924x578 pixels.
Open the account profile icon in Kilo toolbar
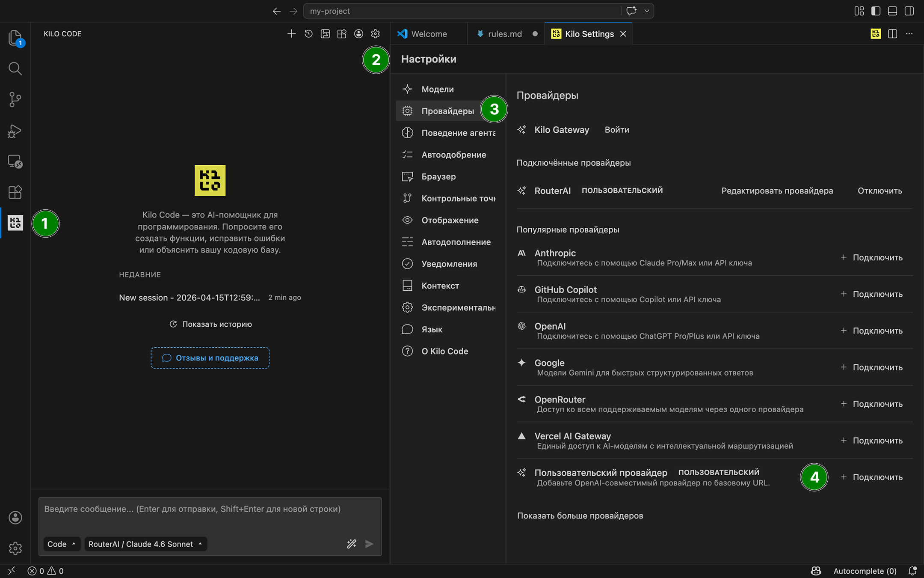[x=359, y=33]
